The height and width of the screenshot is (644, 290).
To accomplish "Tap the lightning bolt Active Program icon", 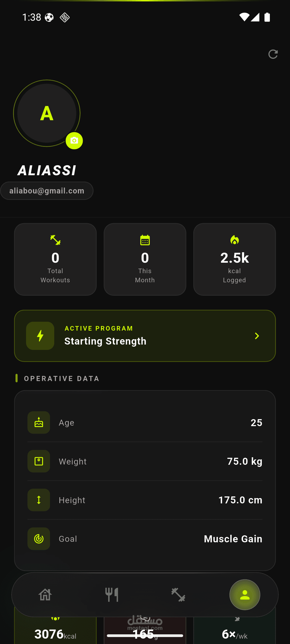I will 40,336.
